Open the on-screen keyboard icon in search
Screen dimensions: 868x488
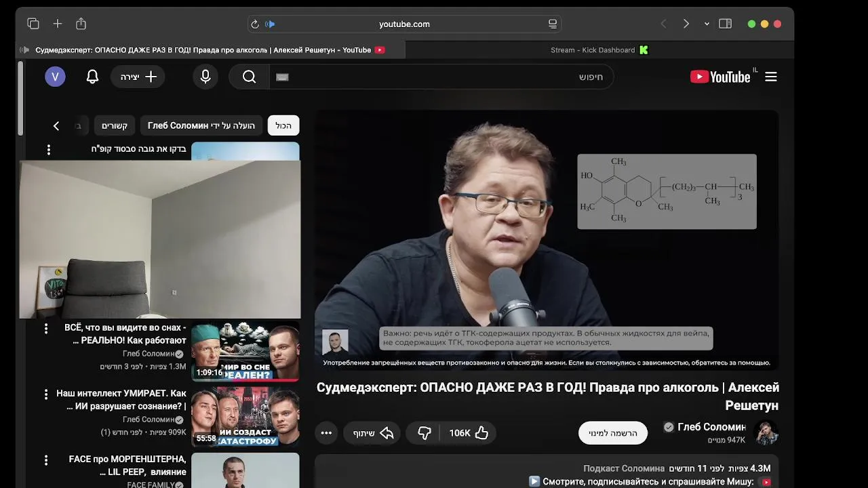[283, 77]
